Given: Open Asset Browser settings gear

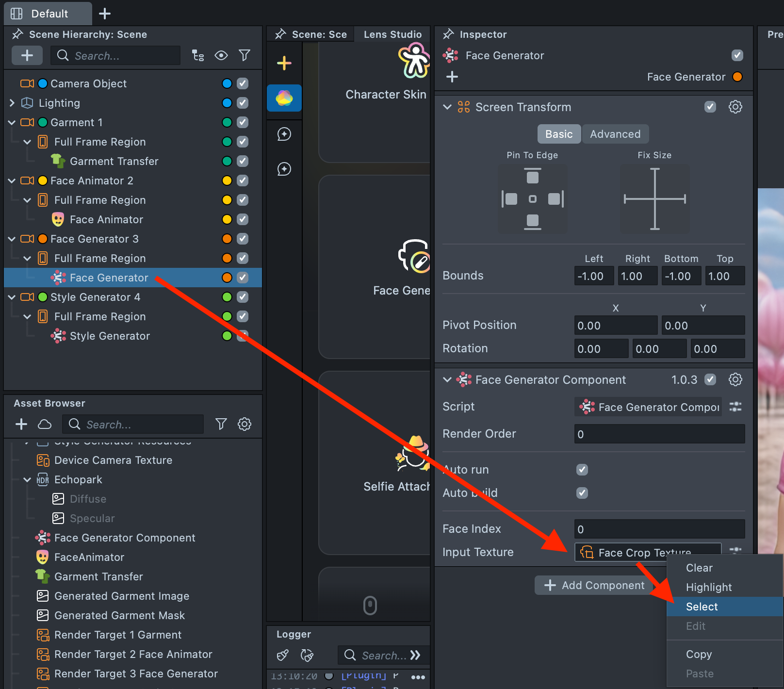Looking at the screenshot, I should click(x=245, y=425).
